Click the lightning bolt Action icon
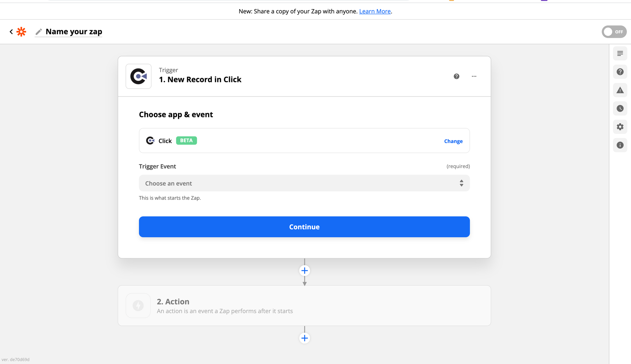Viewport: 631px width, 364px height. coord(138,306)
